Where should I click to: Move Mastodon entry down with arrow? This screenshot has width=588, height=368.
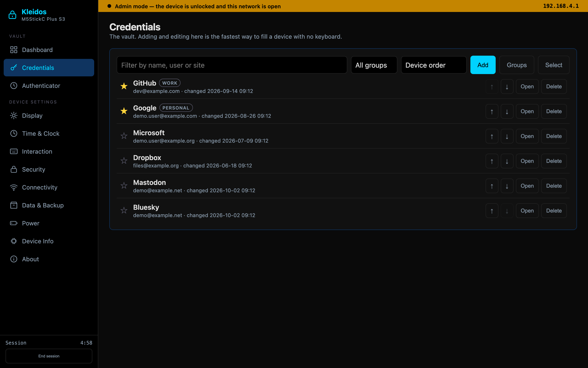click(507, 186)
